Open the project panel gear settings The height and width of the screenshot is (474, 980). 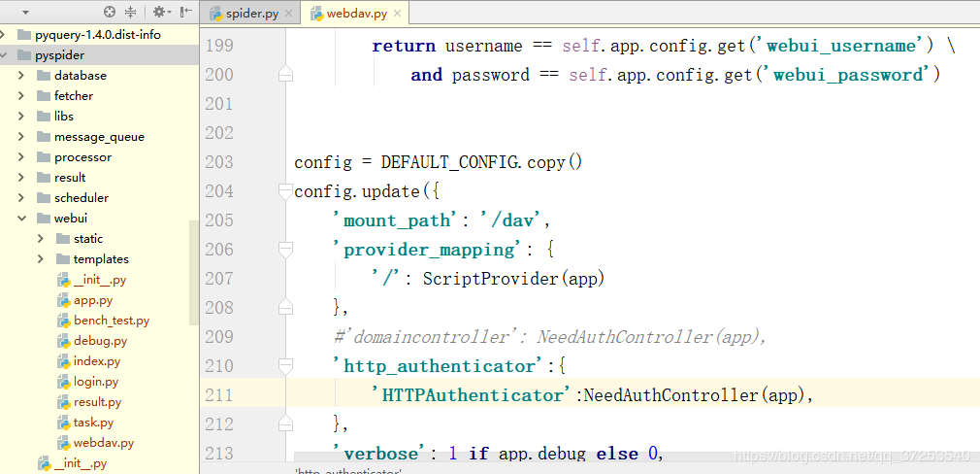161,12
